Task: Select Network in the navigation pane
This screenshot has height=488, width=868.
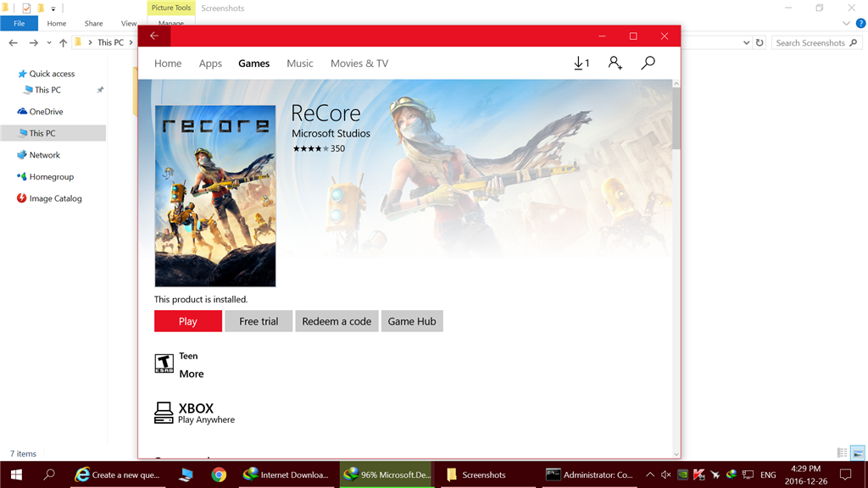Action: [x=44, y=155]
